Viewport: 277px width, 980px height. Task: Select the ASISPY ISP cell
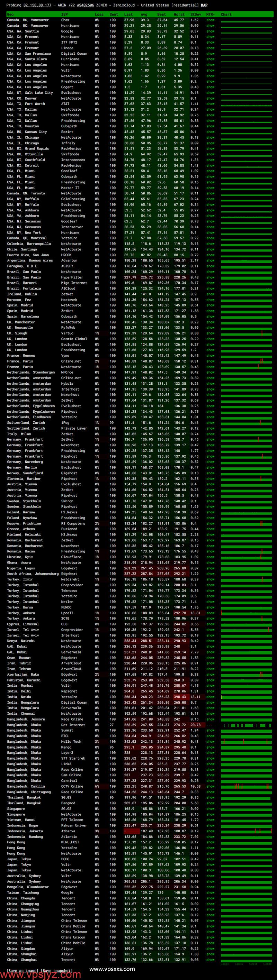click(68, 266)
